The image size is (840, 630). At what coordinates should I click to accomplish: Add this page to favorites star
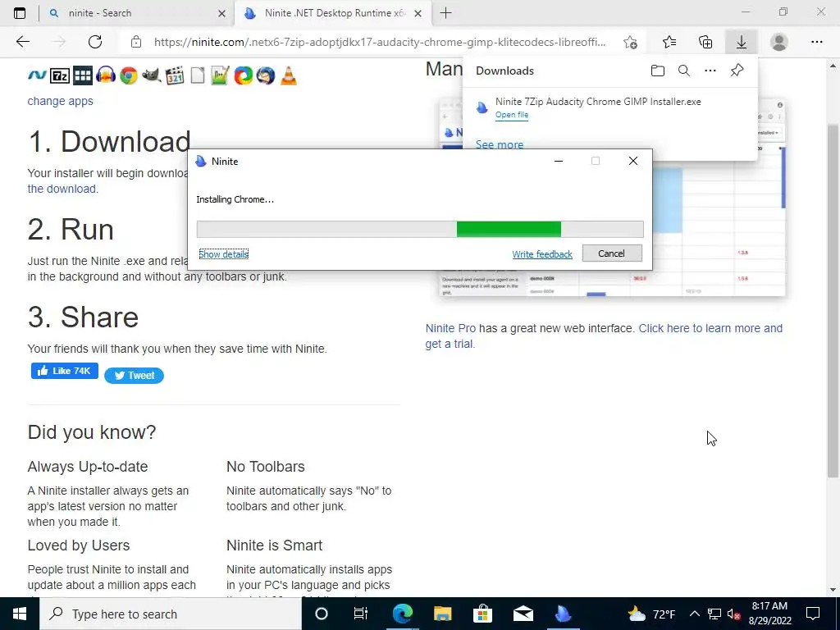631,42
